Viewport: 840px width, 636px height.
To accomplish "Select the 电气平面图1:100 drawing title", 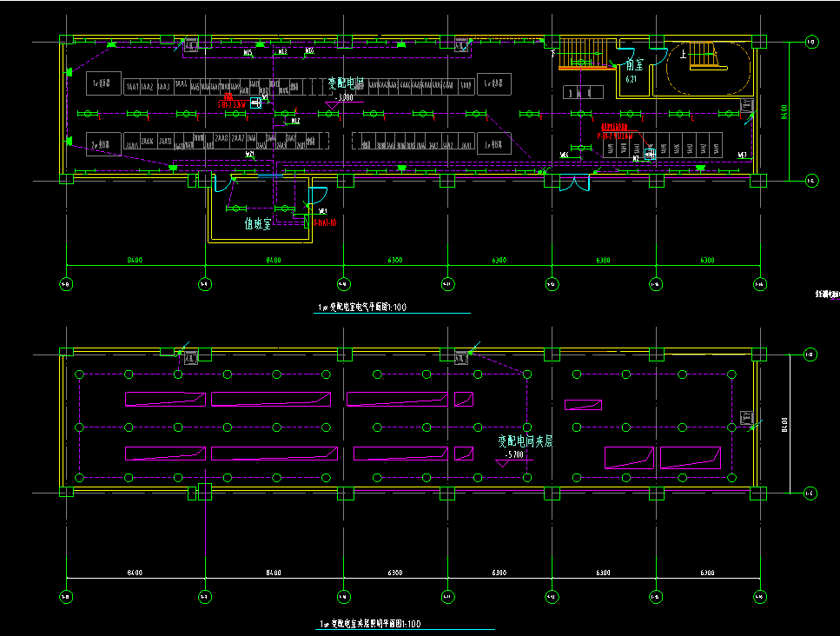I will coord(362,307).
